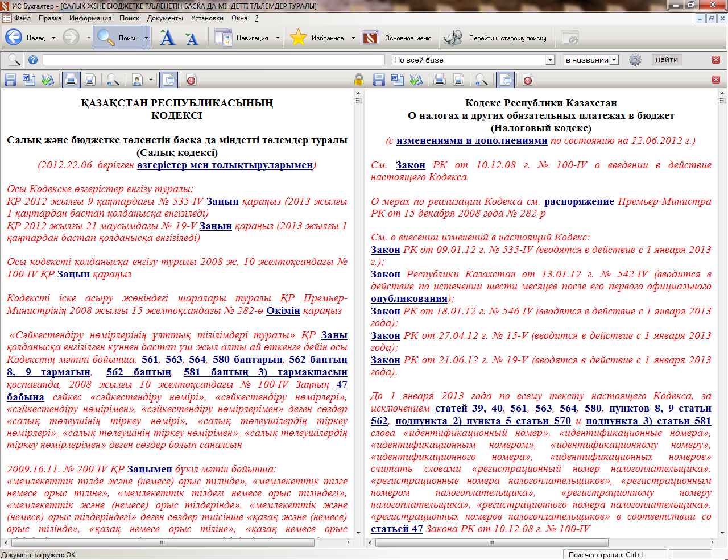
Task: Toggle comments display in right pane
Action: pyautogui.click(x=505, y=80)
